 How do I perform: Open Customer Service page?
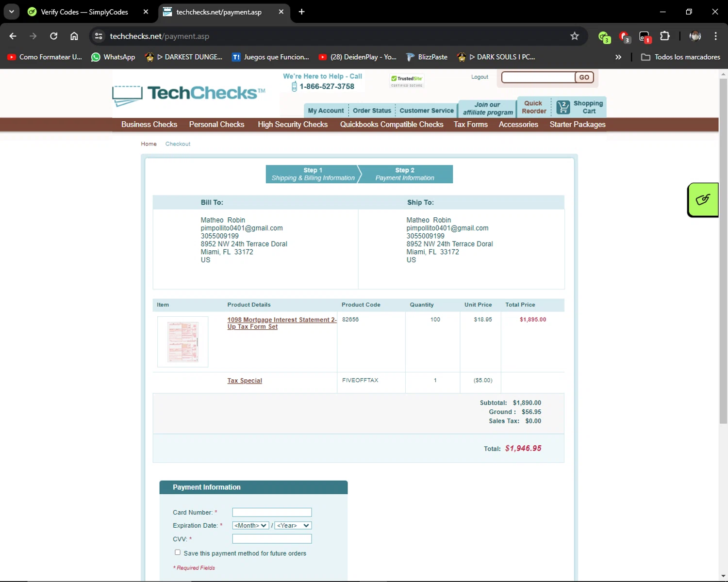427,111
